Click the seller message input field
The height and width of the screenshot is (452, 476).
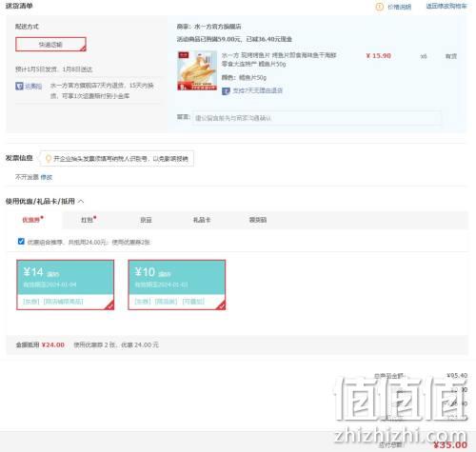coord(316,118)
